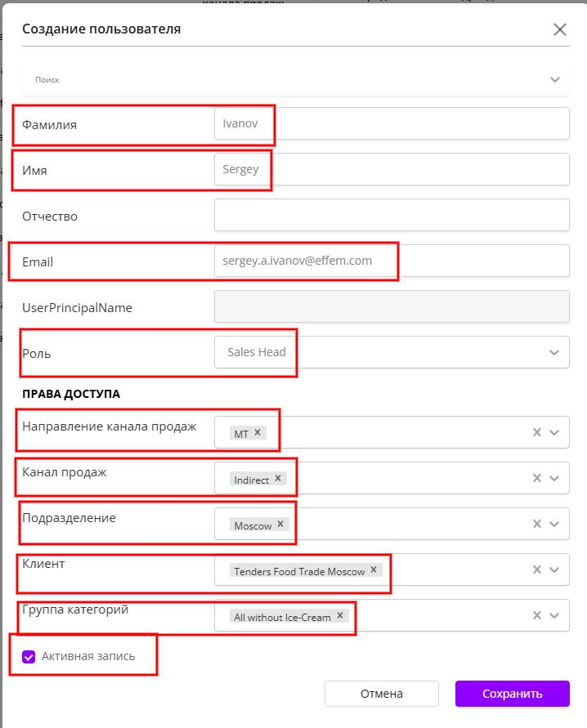Image resolution: width=587 pixels, height=728 pixels.
Task: Click into the Фамилия input field
Action: click(x=391, y=123)
